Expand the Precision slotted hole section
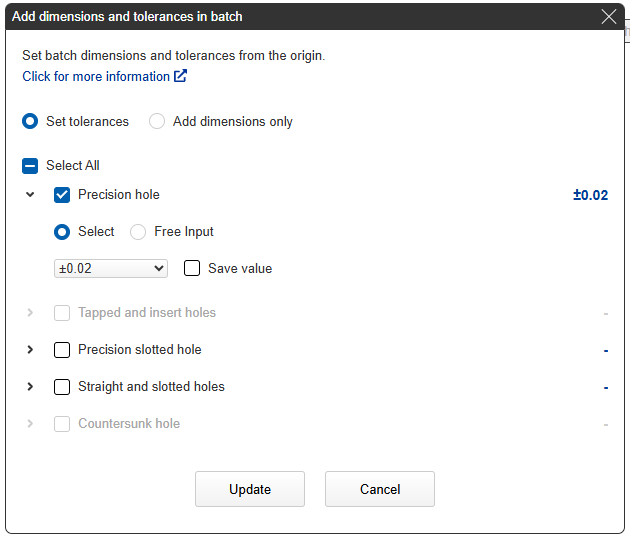Image resolution: width=630 pixels, height=538 pixels. point(30,350)
